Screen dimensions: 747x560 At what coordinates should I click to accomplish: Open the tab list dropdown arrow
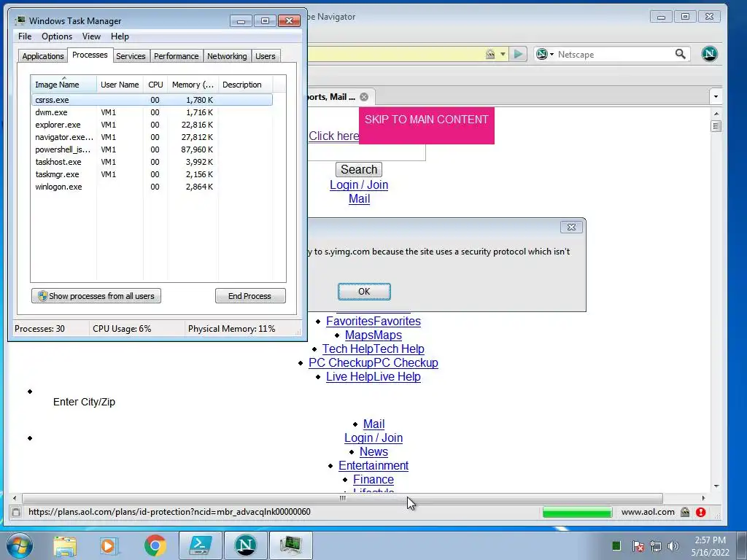(x=716, y=97)
